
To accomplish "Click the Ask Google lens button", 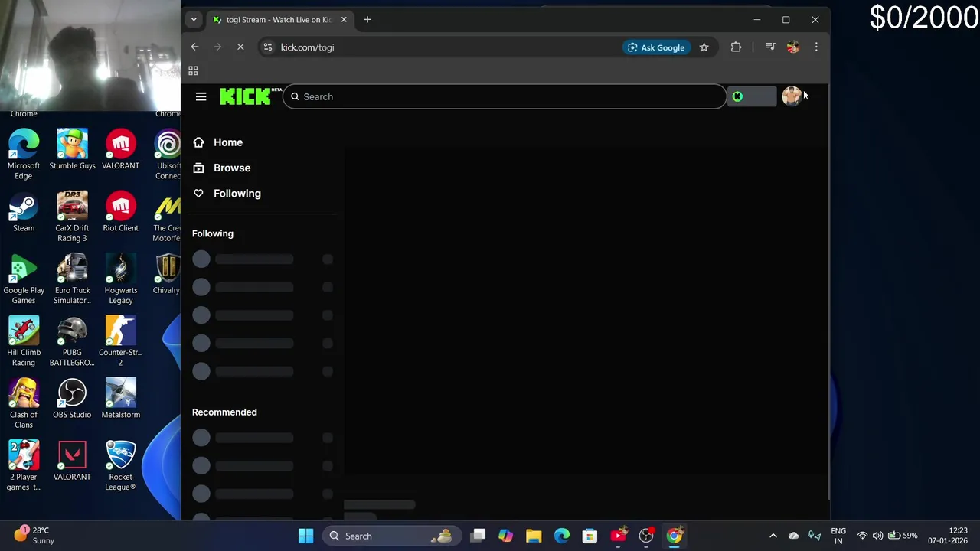I will (x=655, y=47).
